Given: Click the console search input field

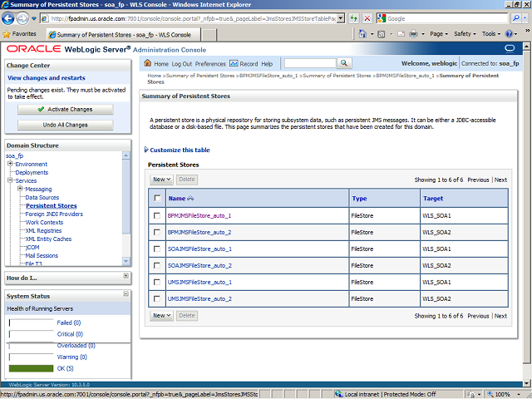Looking at the screenshot, I should click(309, 63).
